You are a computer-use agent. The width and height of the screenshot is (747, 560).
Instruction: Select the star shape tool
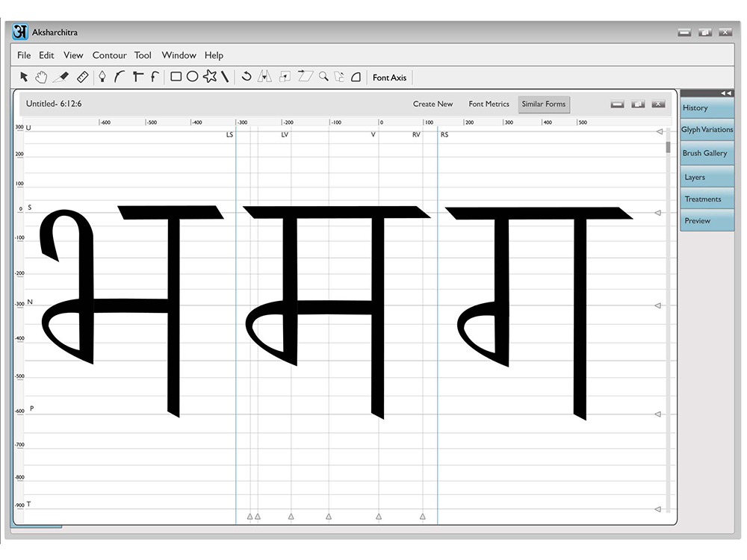[210, 76]
